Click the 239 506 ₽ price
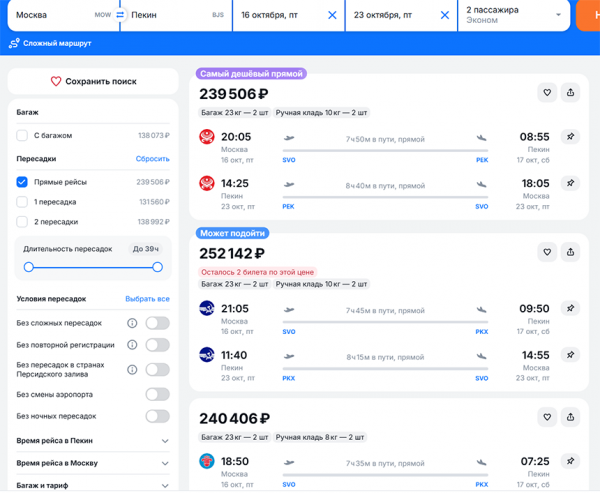 (234, 94)
